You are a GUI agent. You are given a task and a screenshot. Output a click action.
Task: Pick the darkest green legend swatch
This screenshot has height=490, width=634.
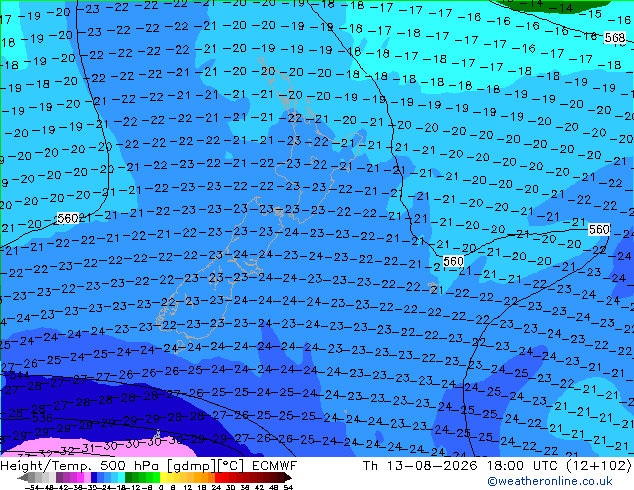coord(129,477)
